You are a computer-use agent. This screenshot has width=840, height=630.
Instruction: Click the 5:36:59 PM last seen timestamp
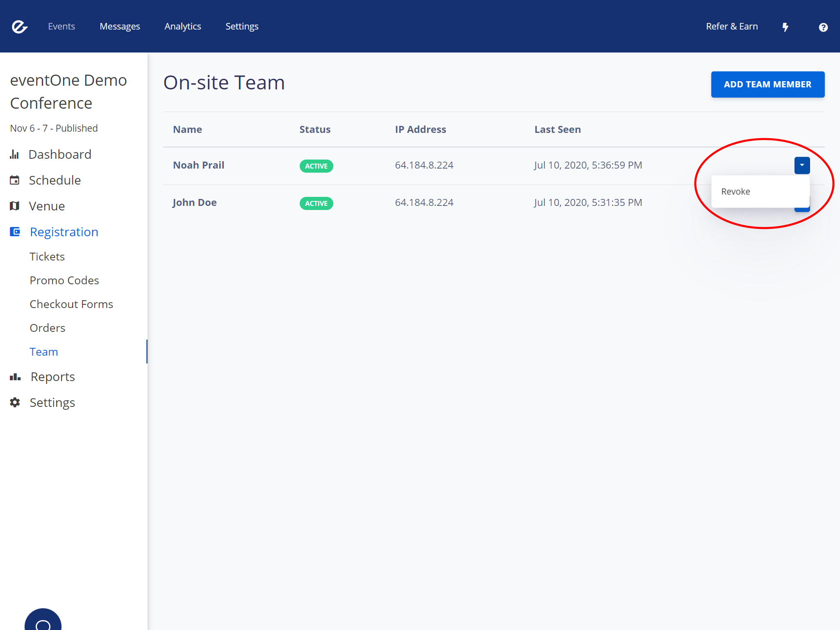[x=588, y=165]
